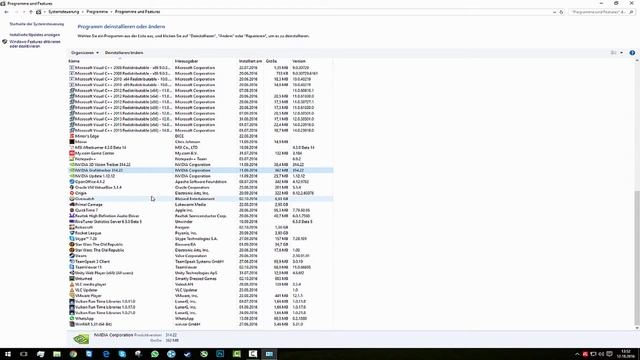Click the Overwatch program icon

[x=72, y=199]
